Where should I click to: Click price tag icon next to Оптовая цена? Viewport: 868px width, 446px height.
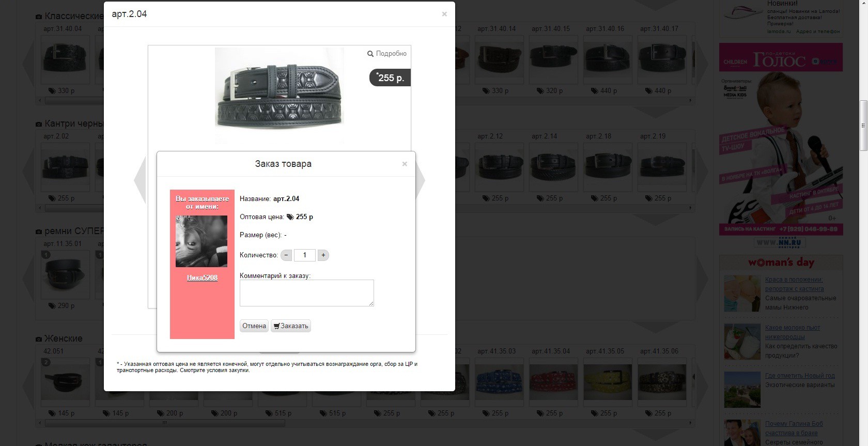[290, 217]
